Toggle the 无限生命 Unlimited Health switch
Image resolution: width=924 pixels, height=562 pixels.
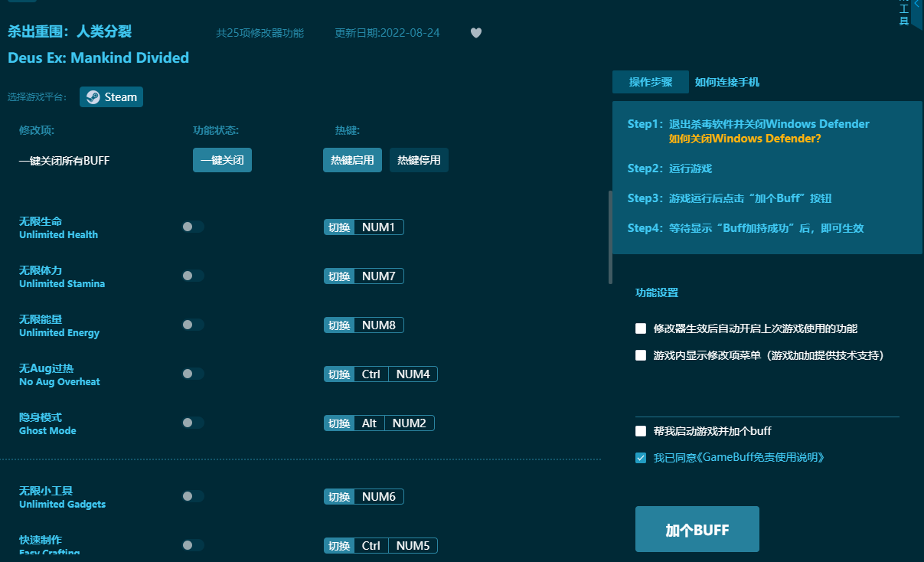pyautogui.click(x=193, y=227)
